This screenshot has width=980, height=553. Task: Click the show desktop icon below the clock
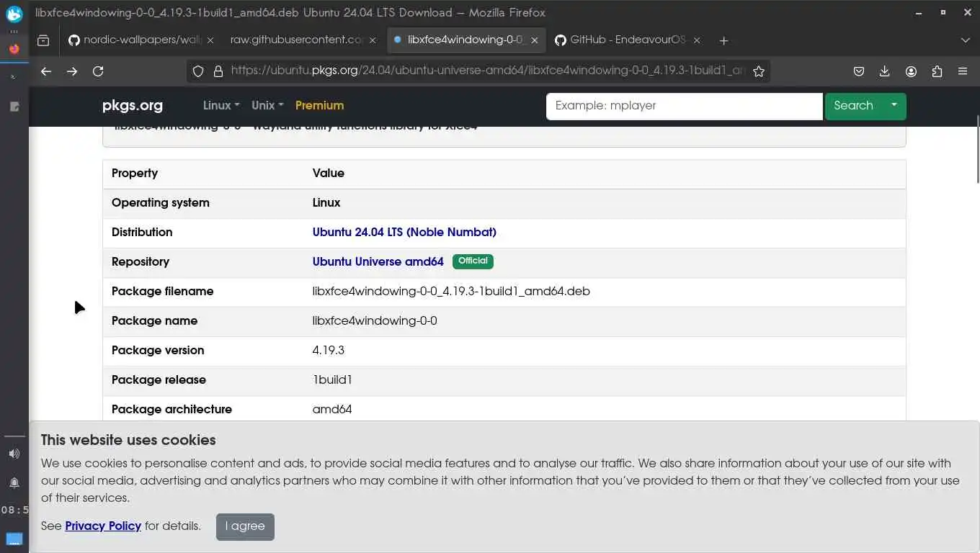tap(14, 539)
